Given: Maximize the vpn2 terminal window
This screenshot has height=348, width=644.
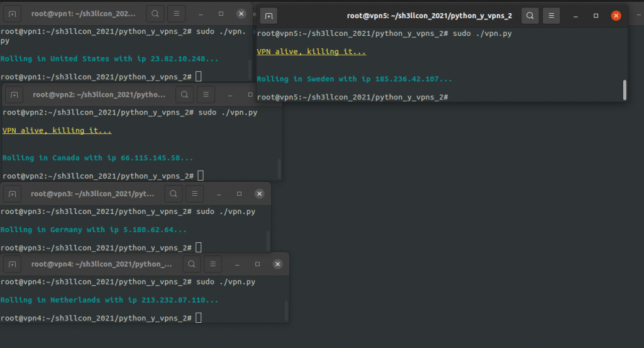Looking at the screenshot, I should tap(250, 95).
